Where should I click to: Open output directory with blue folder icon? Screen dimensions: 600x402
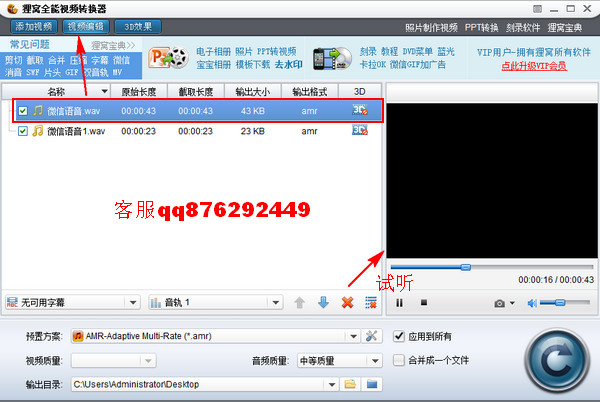pos(372,384)
